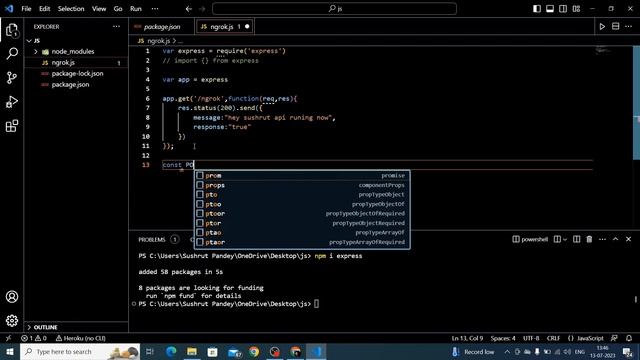Open the Go menu
The width and height of the screenshot is (640, 360).
click(x=118, y=9)
